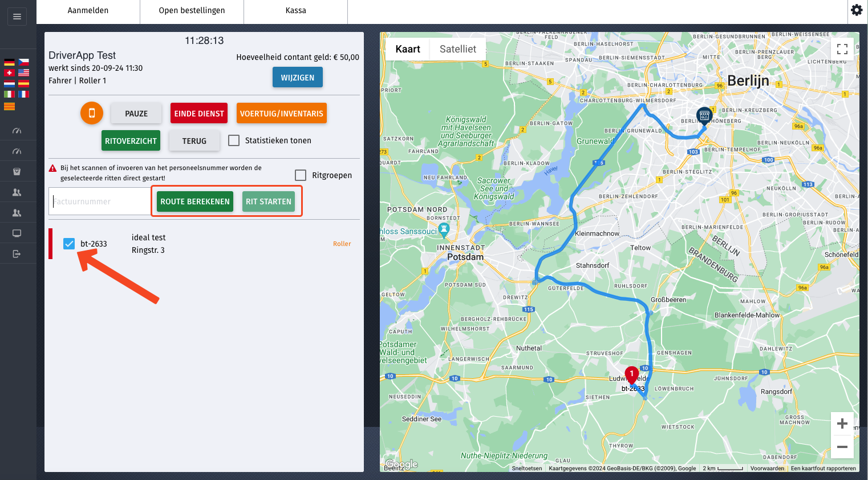Viewport: 868px width, 480px height.
Task: Log out using the sidebar exit icon
Action: [17, 254]
